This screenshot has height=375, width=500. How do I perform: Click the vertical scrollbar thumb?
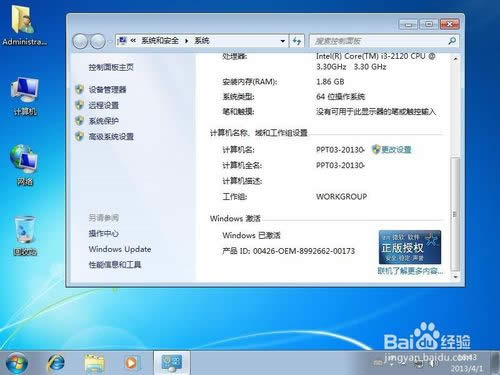tap(455, 213)
